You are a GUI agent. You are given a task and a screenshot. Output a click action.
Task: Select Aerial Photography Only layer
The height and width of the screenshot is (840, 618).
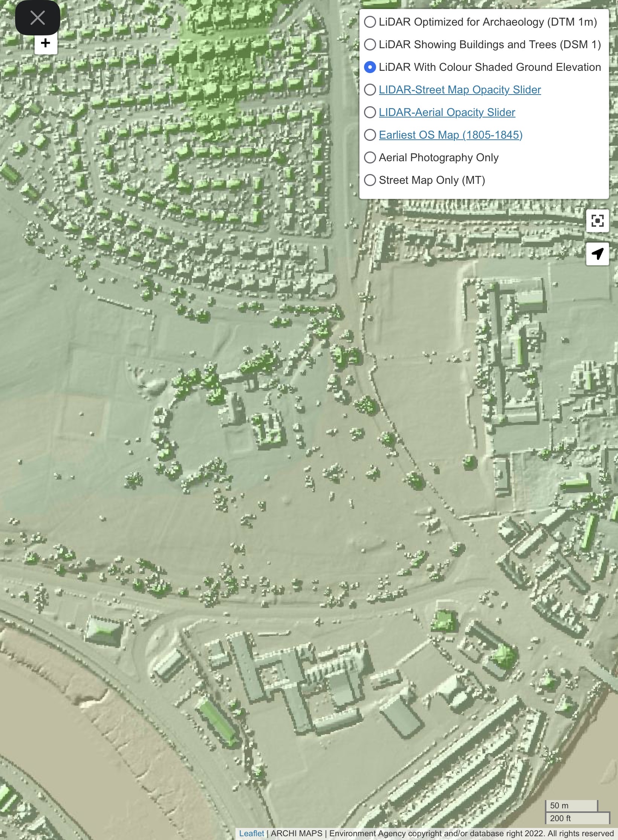[x=370, y=157]
